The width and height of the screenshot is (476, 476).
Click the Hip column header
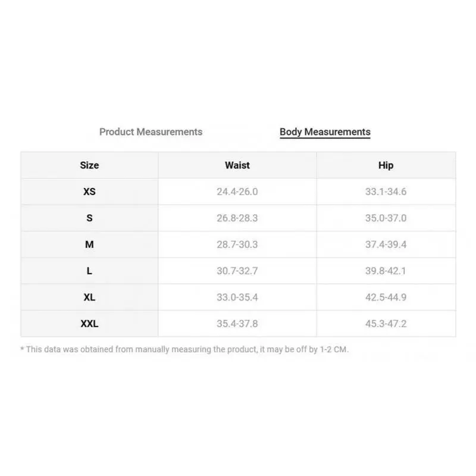point(386,165)
